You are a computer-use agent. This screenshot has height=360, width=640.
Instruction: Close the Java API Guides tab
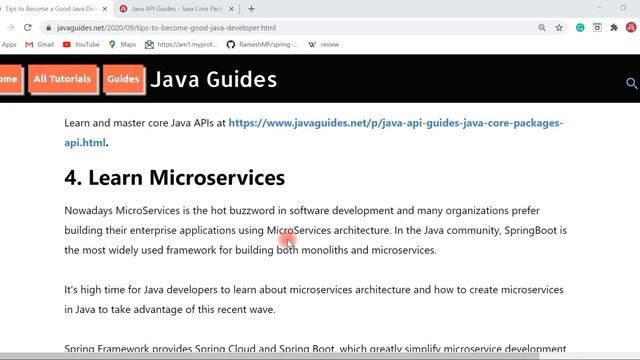point(231,9)
